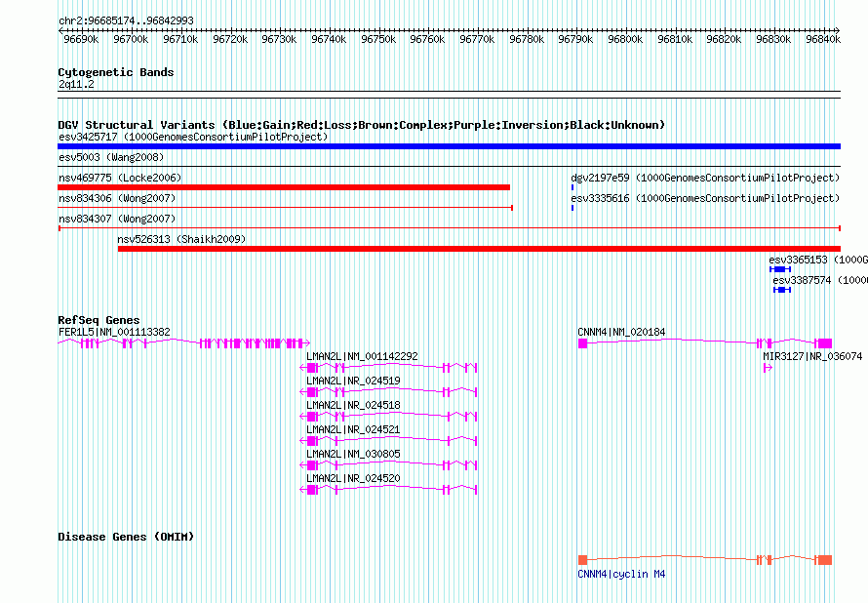Click the blue esv3365153 gain glyph
868x603 pixels.
point(780,269)
